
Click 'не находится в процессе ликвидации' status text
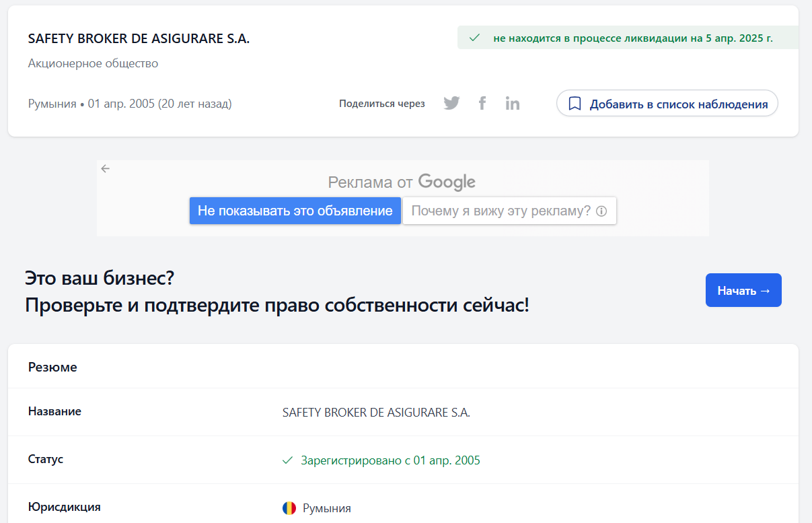coord(633,38)
